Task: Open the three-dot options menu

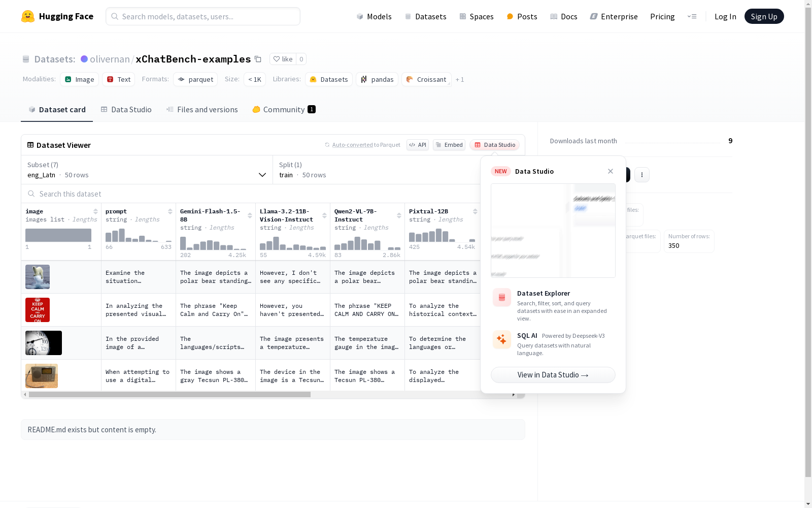Action: pos(642,175)
